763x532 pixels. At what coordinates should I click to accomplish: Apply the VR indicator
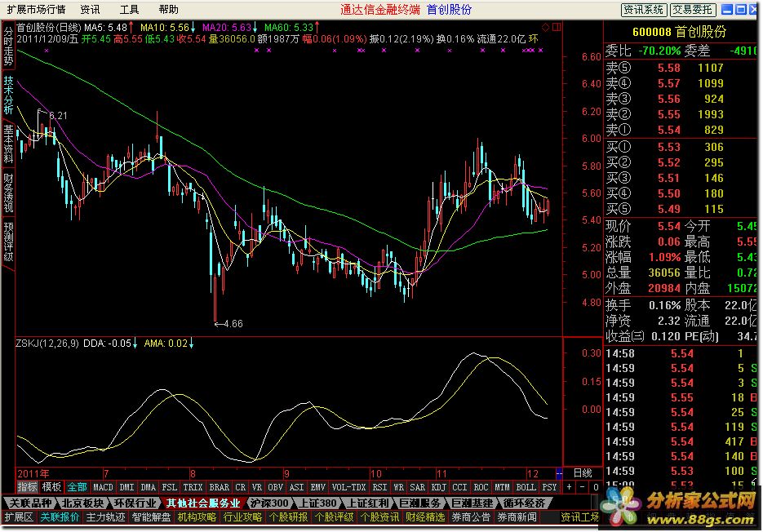pyautogui.click(x=257, y=487)
